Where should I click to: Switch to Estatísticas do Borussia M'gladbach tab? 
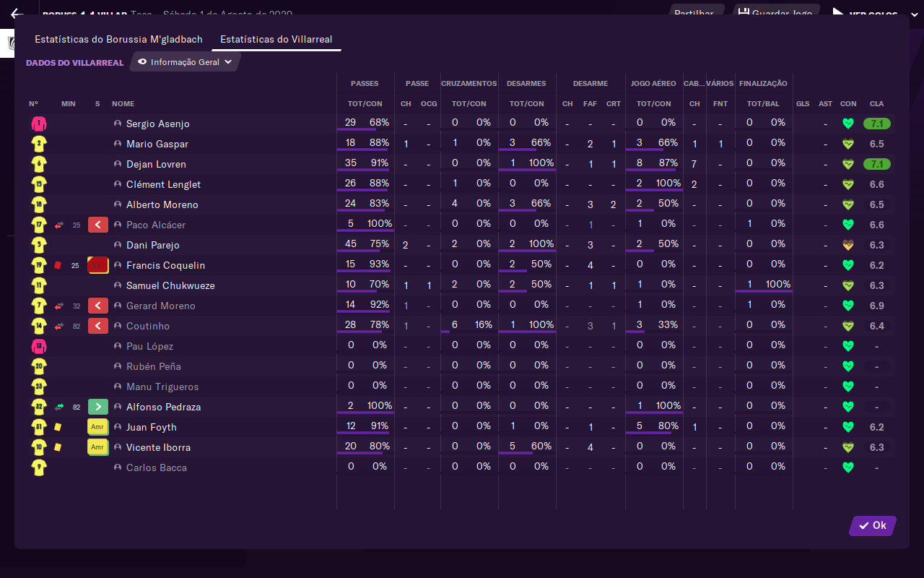click(x=118, y=39)
